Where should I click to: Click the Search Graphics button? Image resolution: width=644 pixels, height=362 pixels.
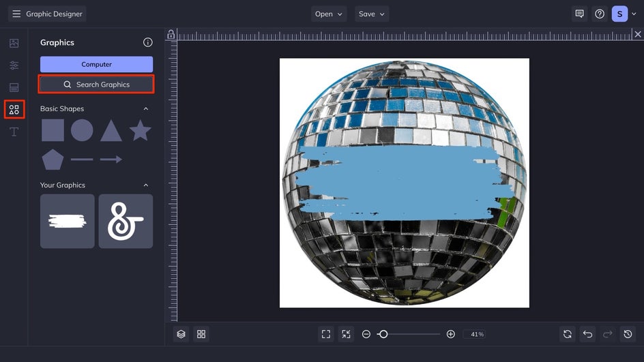click(96, 85)
